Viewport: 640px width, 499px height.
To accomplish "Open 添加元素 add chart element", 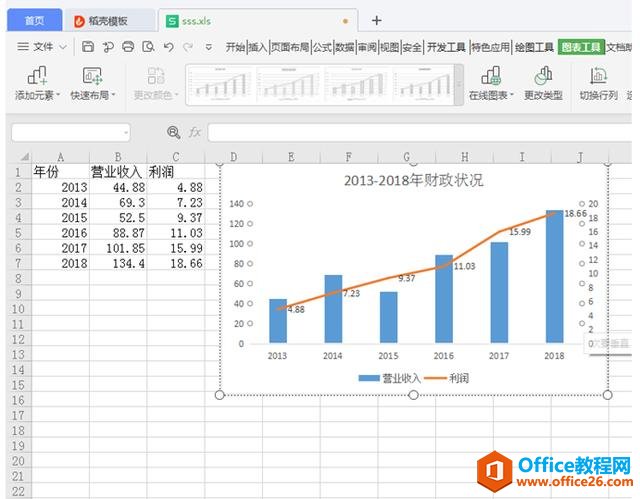I will [37, 84].
